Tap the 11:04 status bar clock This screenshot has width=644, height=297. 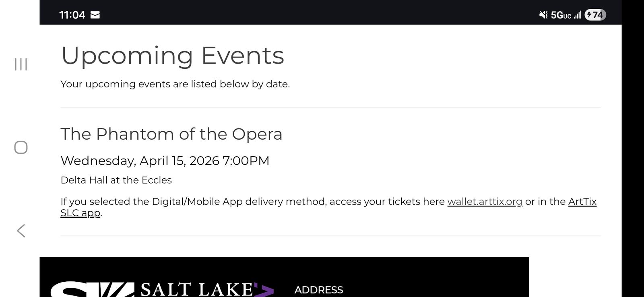pyautogui.click(x=72, y=15)
